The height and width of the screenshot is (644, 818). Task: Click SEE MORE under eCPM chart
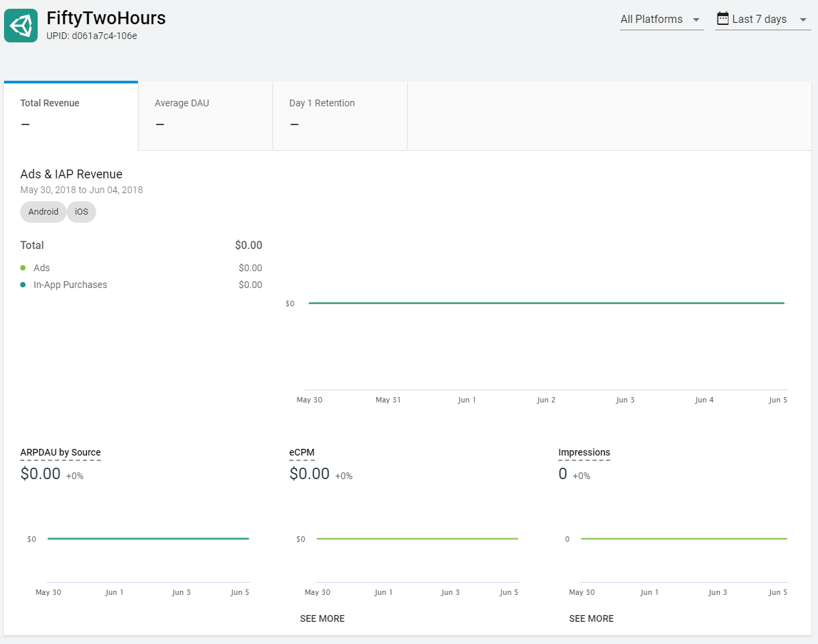[322, 618]
